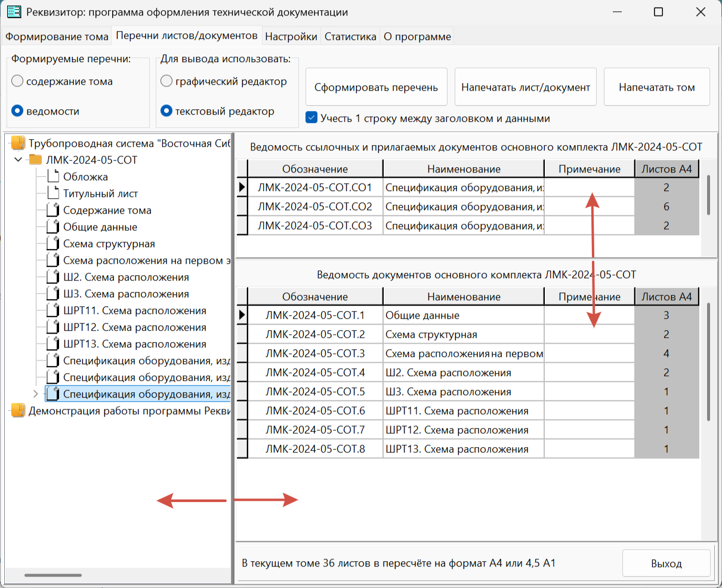This screenshot has height=588, width=722.
Task: Toggle Учесть 1 строку между заголовком checkbox
Action: pyautogui.click(x=311, y=118)
